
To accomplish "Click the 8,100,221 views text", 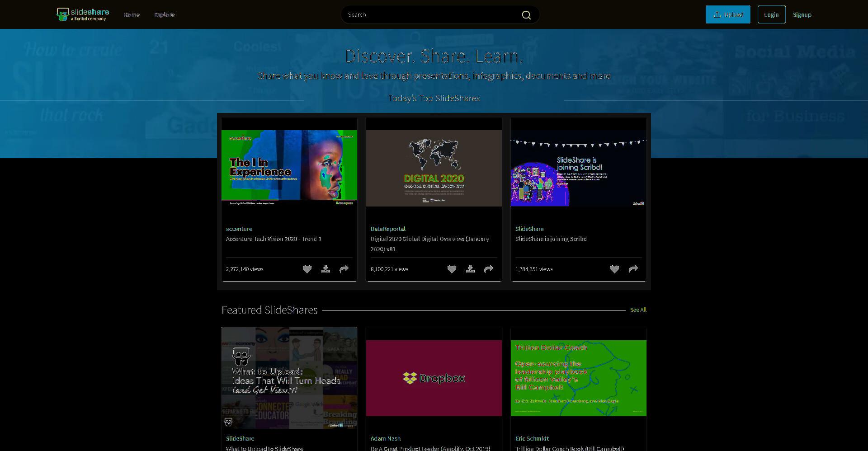I will 389,269.
